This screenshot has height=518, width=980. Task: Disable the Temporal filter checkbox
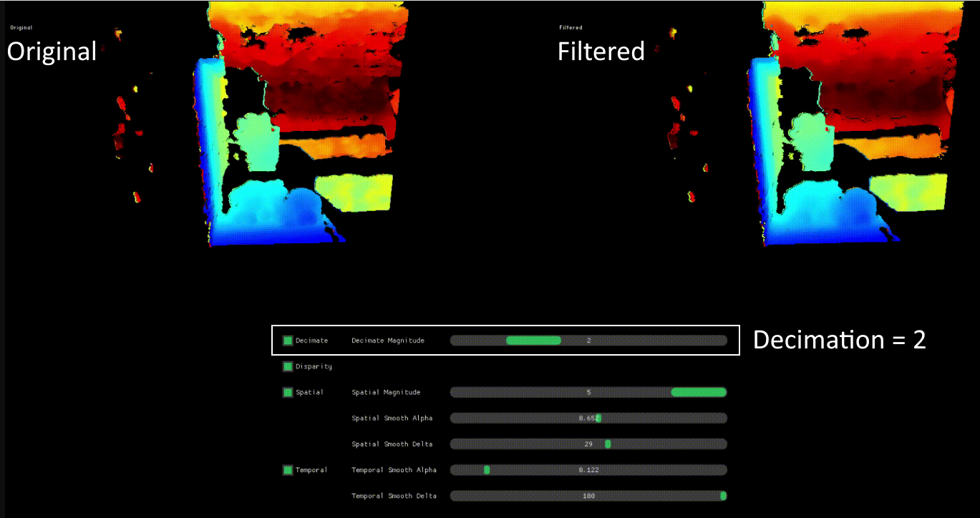tap(288, 470)
